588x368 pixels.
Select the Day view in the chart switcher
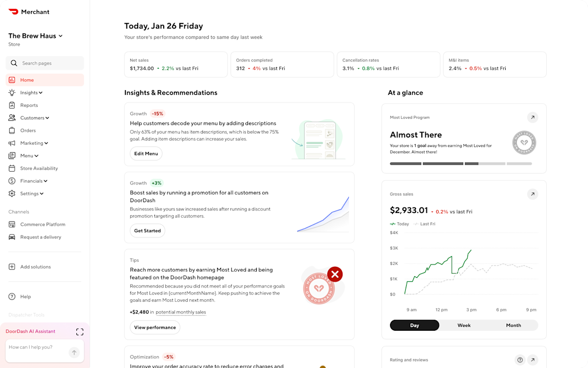pos(415,325)
